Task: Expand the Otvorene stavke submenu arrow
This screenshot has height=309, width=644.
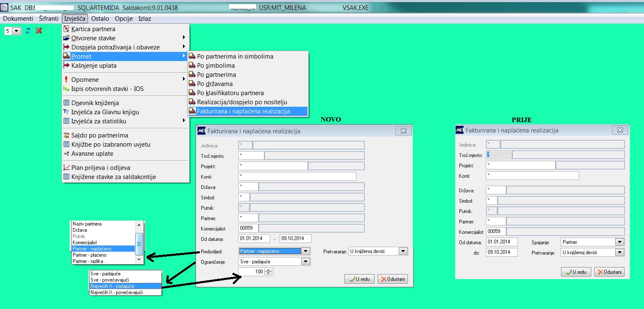Action: click(x=184, y=38)
